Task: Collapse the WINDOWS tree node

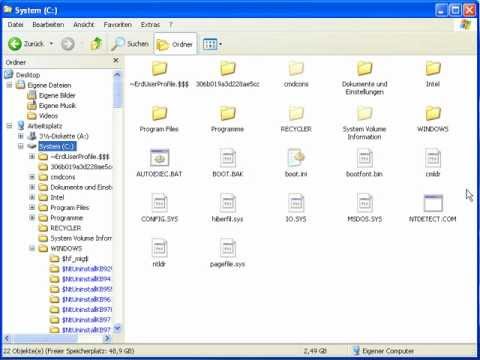Action: [32, 248]
